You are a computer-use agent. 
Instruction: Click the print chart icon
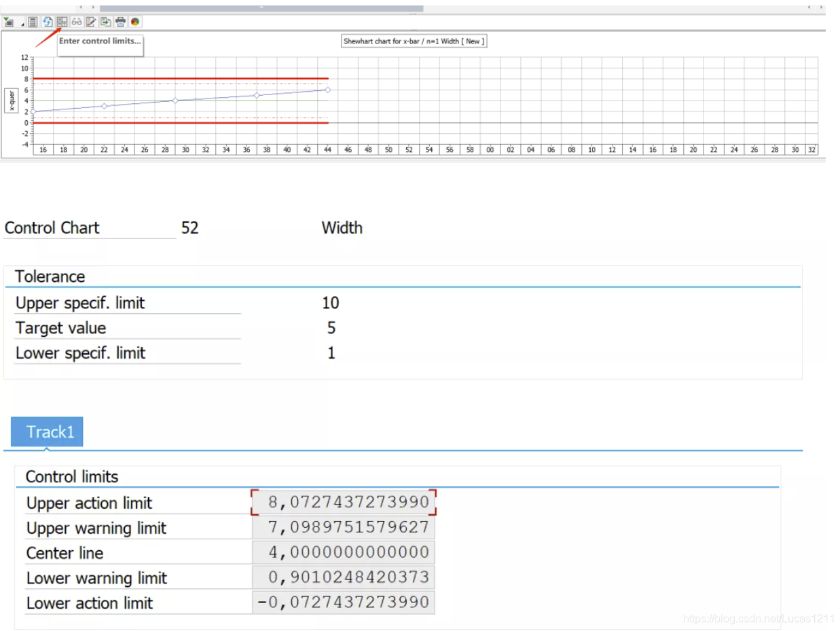(120, 22)
